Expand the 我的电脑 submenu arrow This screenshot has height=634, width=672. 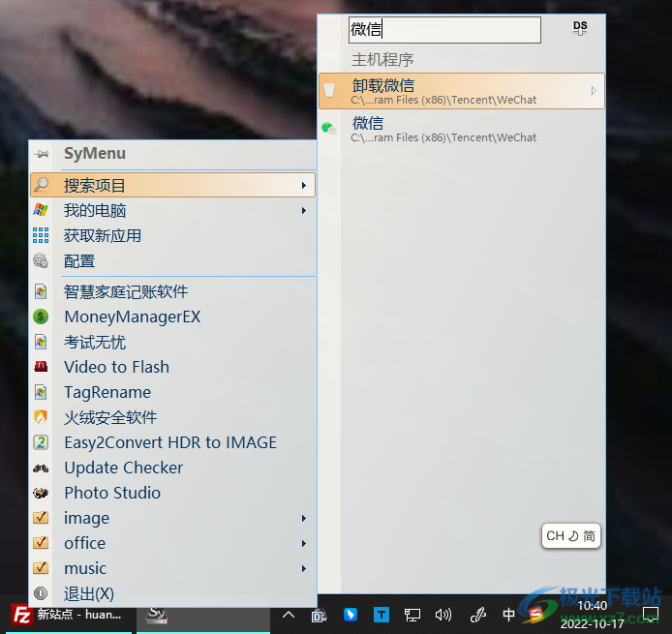[303, 210]
